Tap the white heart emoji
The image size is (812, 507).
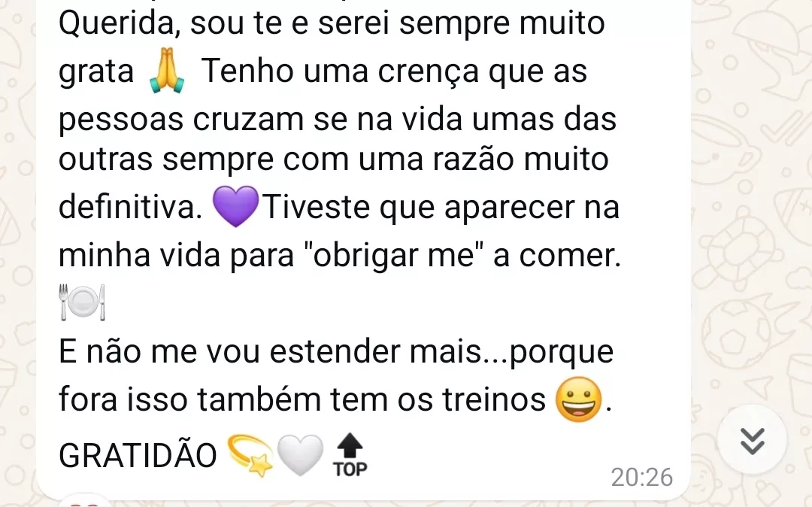coord(300,455)
